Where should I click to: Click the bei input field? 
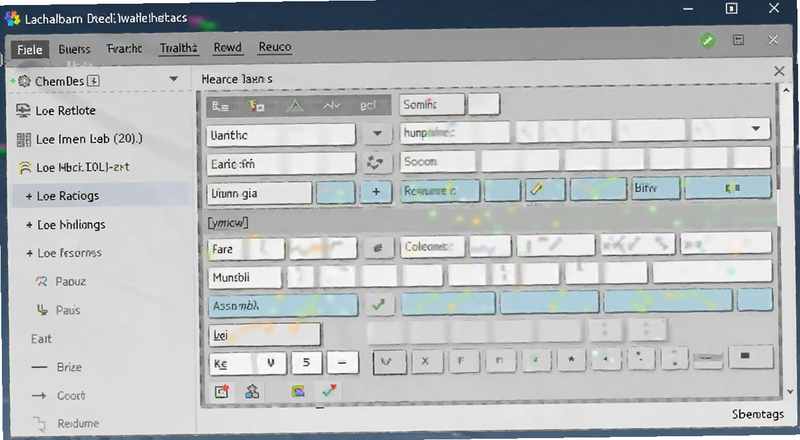tap(265, 335)
